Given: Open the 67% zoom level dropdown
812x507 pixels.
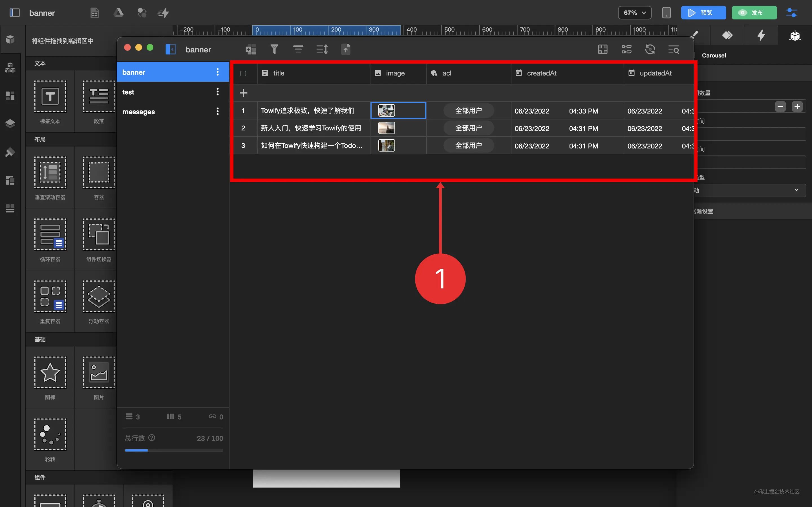Looking at the screenshot, I should pyautogui.click(x=634, y=13).
